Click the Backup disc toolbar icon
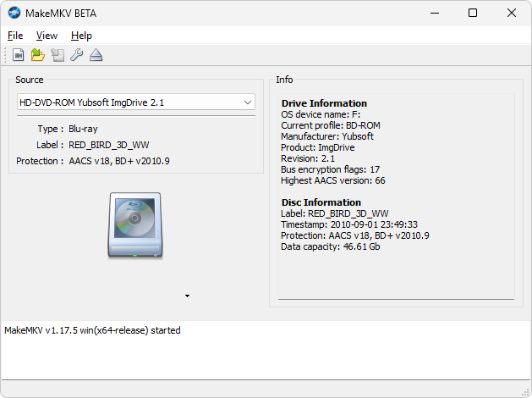The width and height of the screenshot is (532, 398). (58, 55)
